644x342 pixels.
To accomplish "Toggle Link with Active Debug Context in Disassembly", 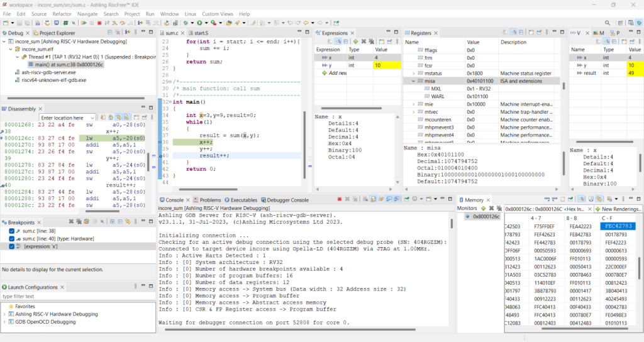I will point(118,118).
